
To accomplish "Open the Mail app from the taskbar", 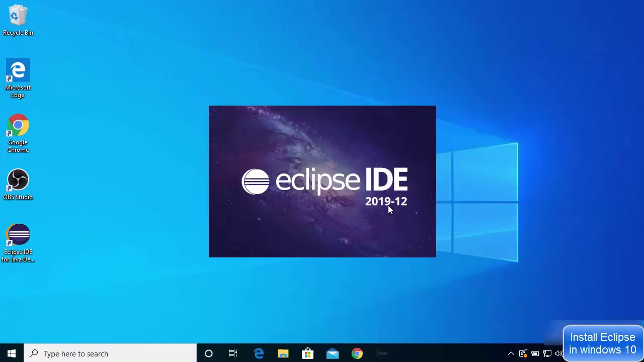I will coord(332,353).
